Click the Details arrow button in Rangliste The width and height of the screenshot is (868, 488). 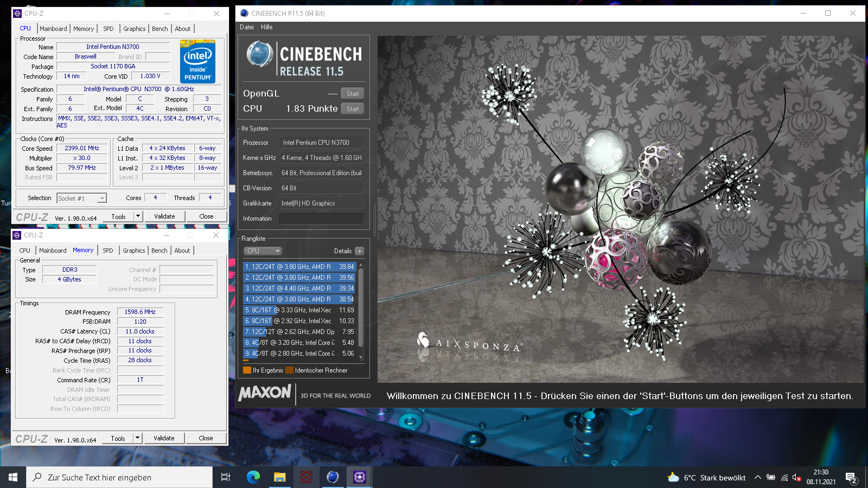(359, 251)
